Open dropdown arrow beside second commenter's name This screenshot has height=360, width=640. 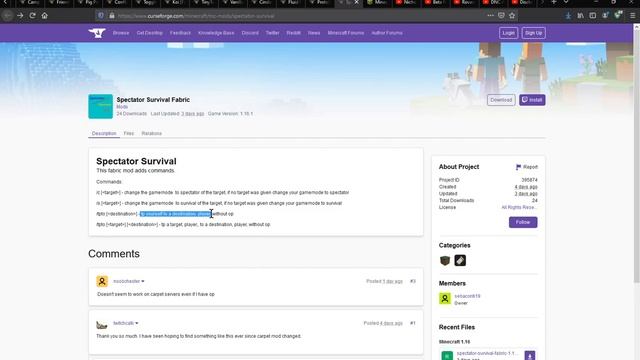click(137, 323)
